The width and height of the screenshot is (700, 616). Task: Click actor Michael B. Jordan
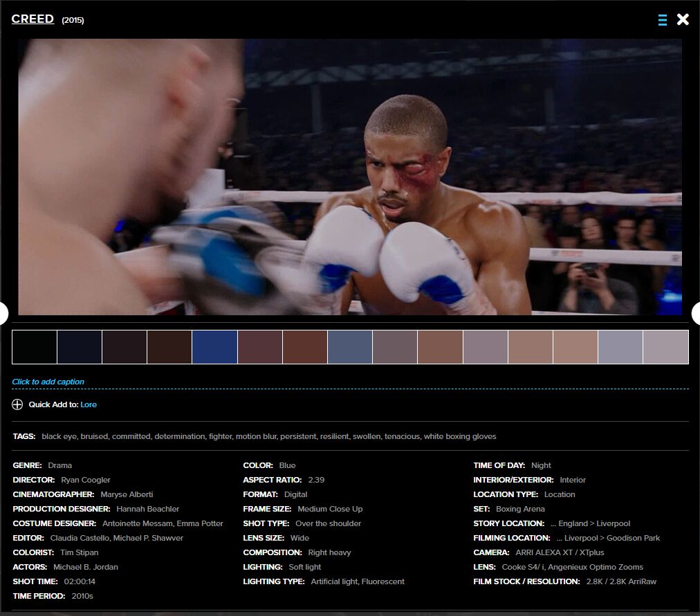click(x=86, y=567)
